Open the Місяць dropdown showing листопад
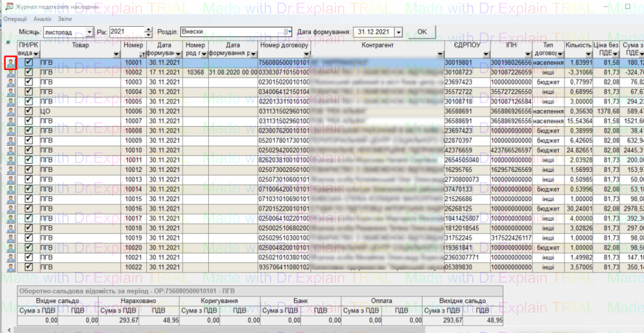Screen dimensions: 644x333 point(88,32)
